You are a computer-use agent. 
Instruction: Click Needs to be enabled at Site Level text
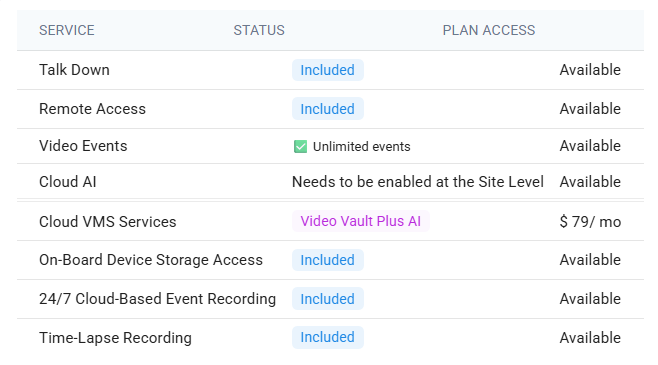[418, 182]
